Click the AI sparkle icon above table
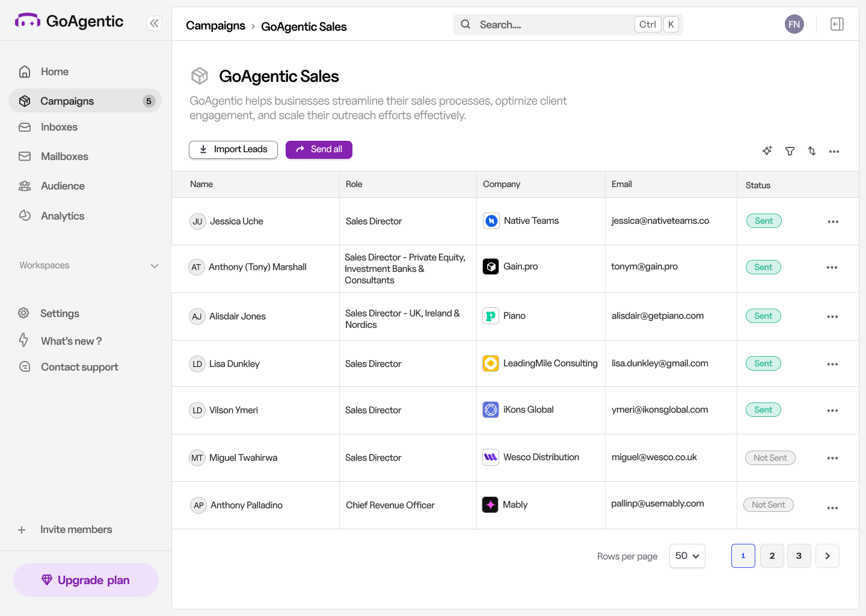The width and height of the screenshot is (866, 616). click(767, 151)
